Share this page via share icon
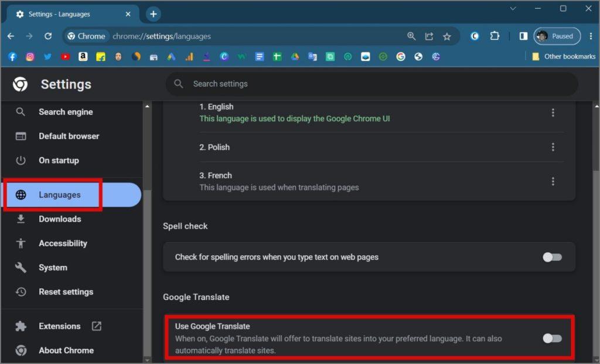Viewport: 600px width, 364px height. click(429, 36)
